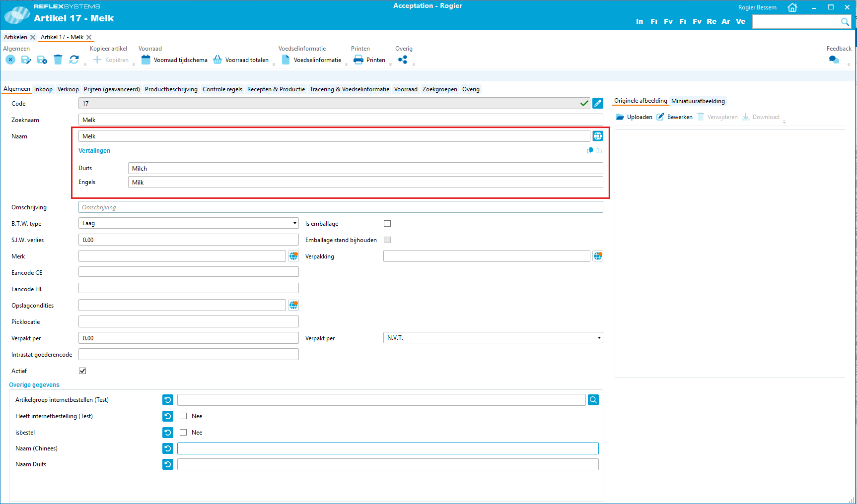The image size is (857, 504).
Task: Click the home icon in title bar
Action: 792,7
